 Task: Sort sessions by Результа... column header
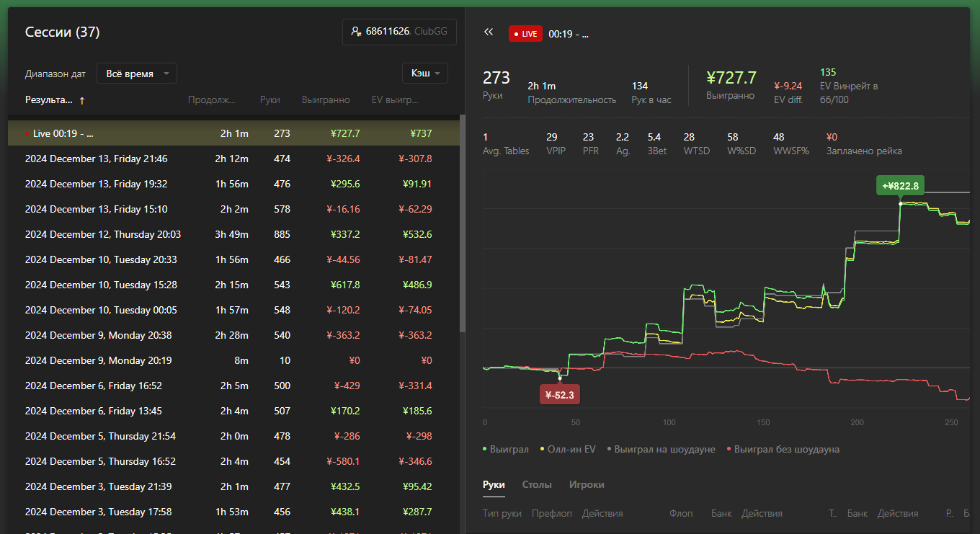pos(49,100)
